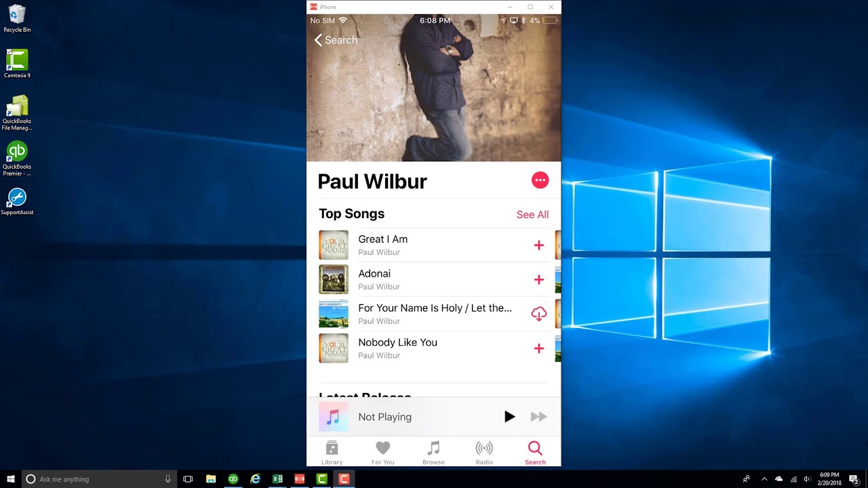Viewport: 868px width, 488px height.
Task: Add Adonai to library
Action: 539,280
